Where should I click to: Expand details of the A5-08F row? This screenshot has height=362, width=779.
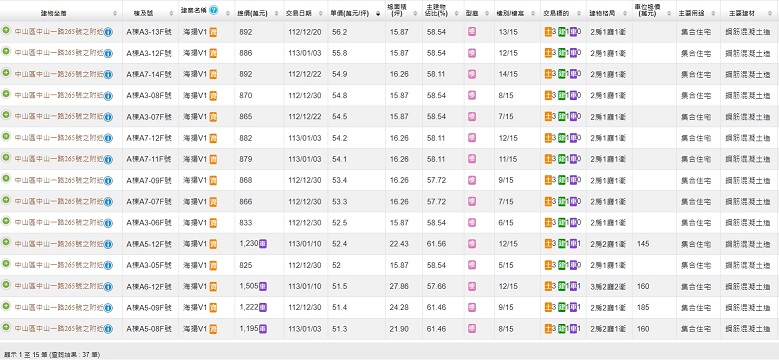pos(6,327)
